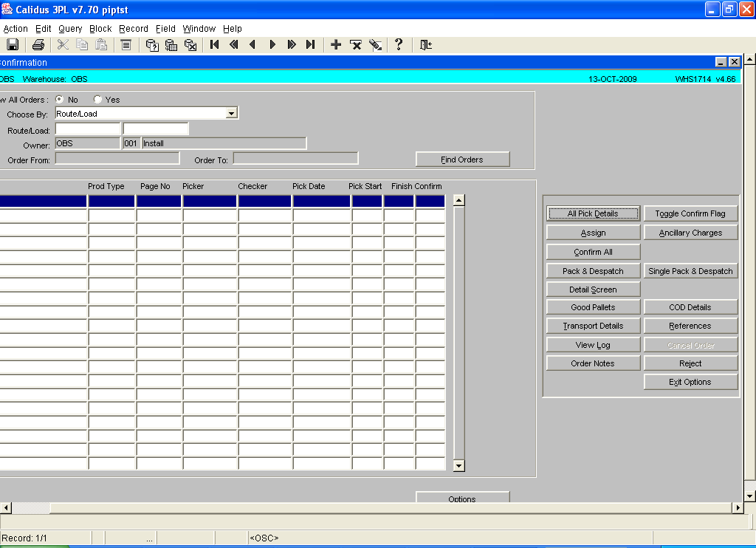Open the Block menu
This screenshot has height=548, width=756.
click(100, 29)
